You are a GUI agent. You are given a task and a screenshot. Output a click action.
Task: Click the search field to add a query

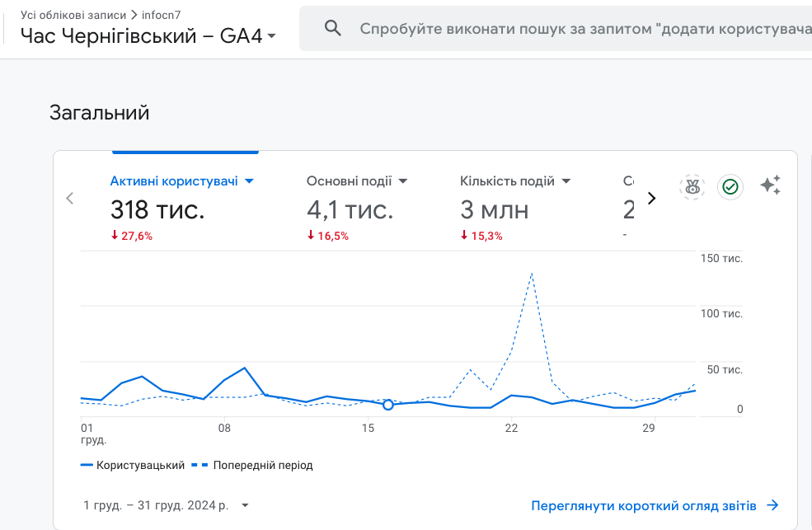tap(577, 29)
